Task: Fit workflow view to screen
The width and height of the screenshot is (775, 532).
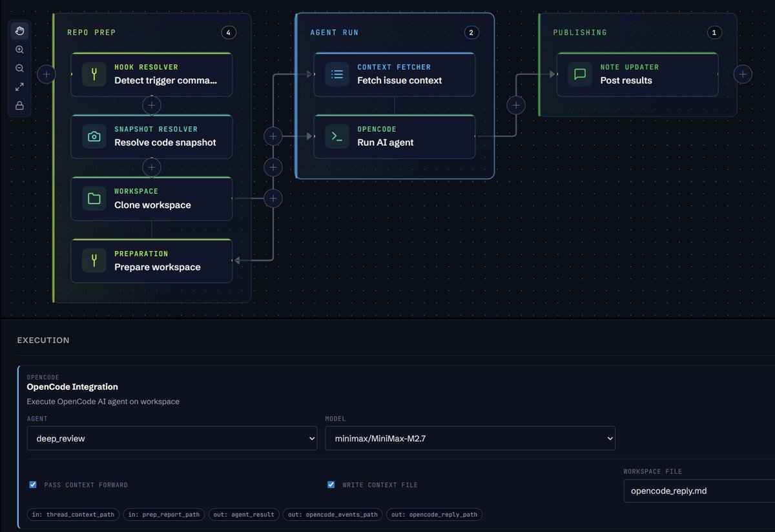Action: pos(19,87)
